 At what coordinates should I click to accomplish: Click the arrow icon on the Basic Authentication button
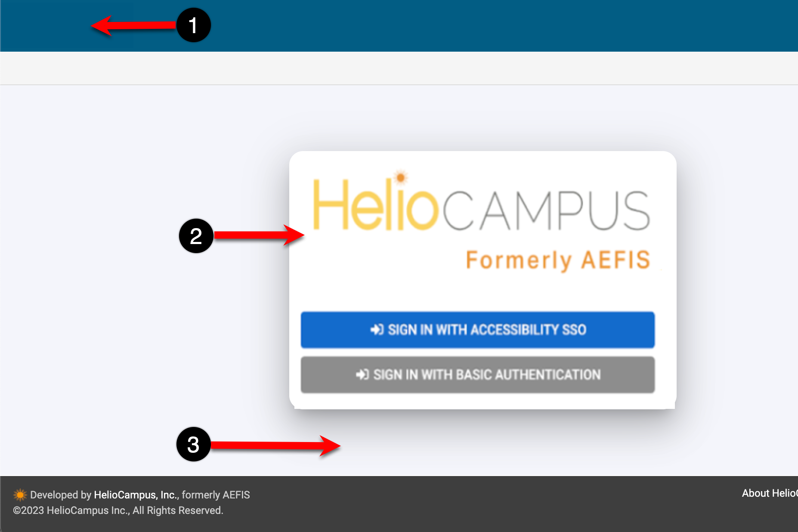[362, 374]
